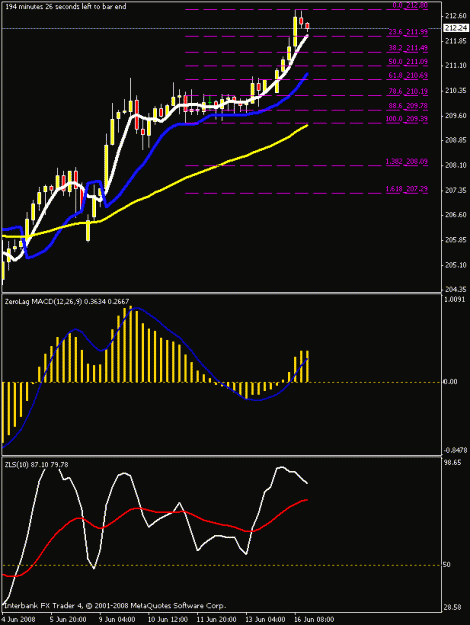This screenshot has width=470, height=625.
Task: Click the -0.8478 MACD scale value
Action: (455, 450)
